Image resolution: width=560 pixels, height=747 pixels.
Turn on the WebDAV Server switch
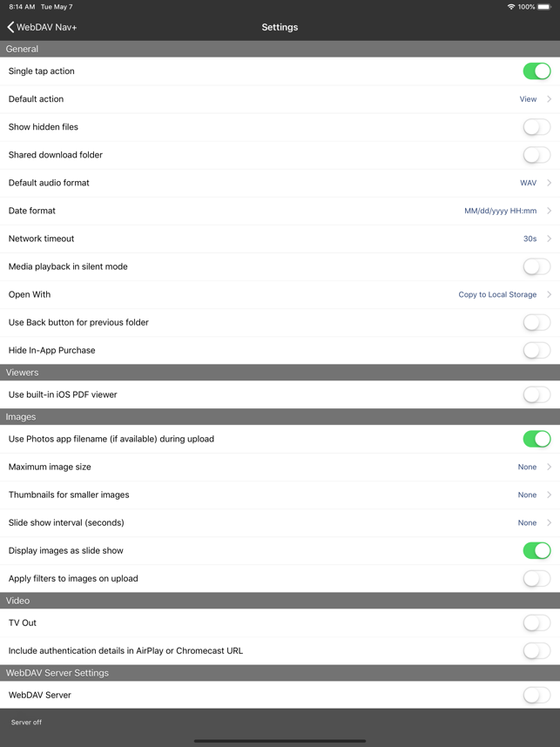536,695
